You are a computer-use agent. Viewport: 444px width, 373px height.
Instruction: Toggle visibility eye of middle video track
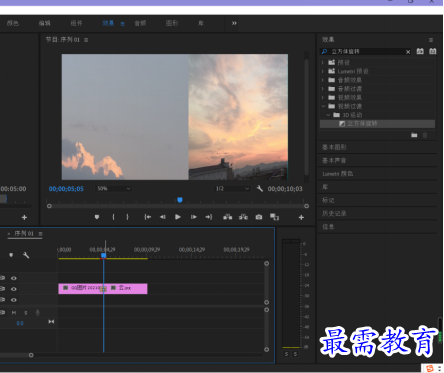[x=14, y=289]
